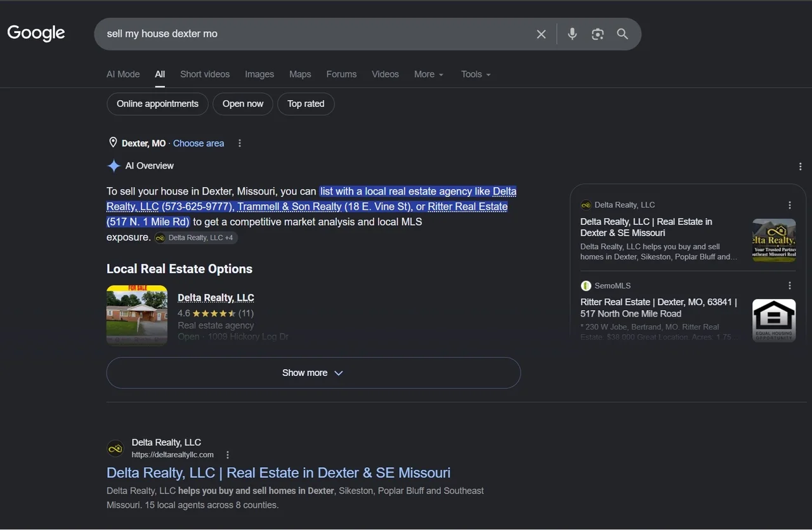Apply the Online appointments filter chip
Image resolution: width=812 pixels, height=530 pixels.
click(157, 104)
